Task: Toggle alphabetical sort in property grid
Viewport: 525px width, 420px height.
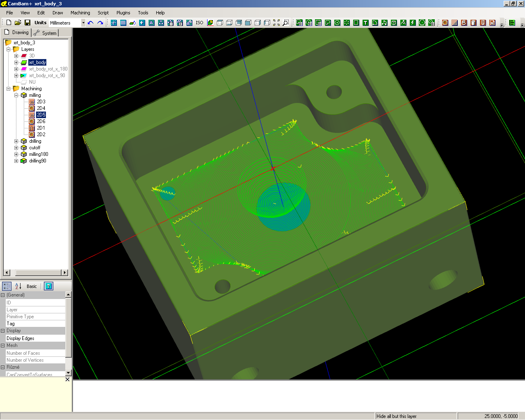Action: point(18,286)
